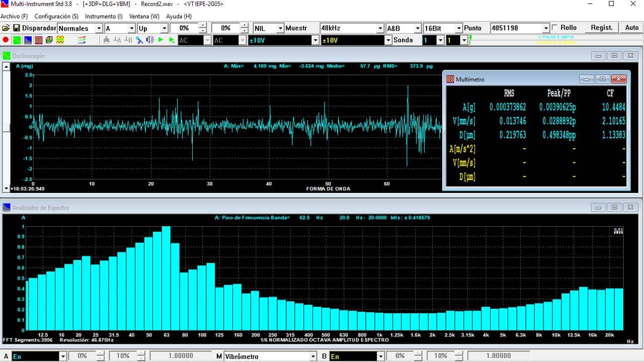Viewport: 644px width, 362px height.
Task: Open the Configuración menu
Action: click(56, 17)
